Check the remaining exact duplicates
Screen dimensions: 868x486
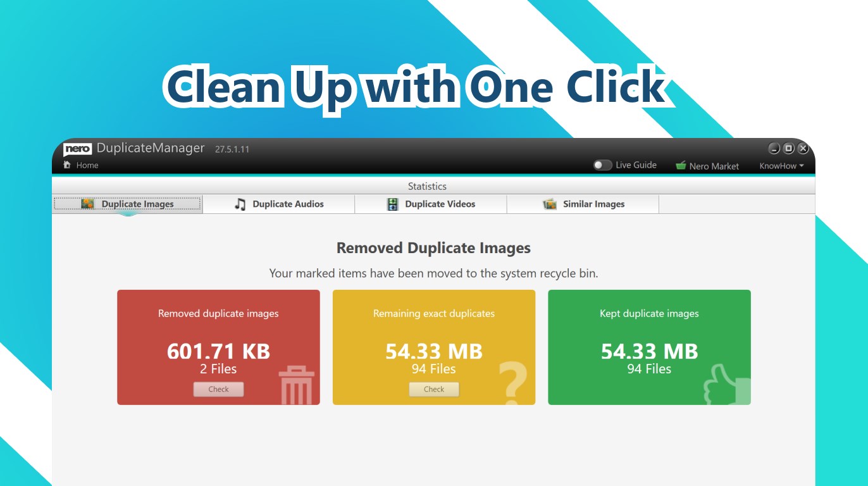[x=434, y=389]
